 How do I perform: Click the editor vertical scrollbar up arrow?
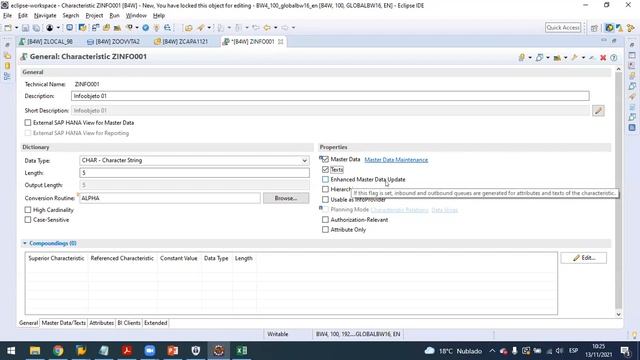point(618,69)
